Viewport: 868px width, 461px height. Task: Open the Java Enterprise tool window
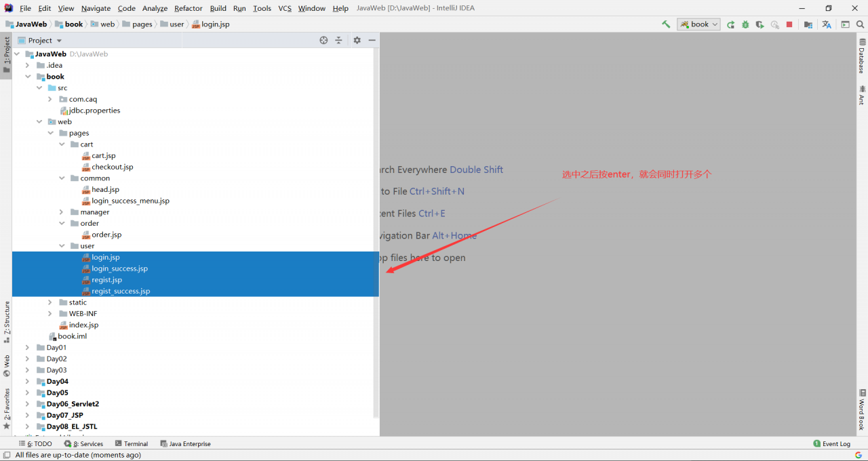coord(185,443)
